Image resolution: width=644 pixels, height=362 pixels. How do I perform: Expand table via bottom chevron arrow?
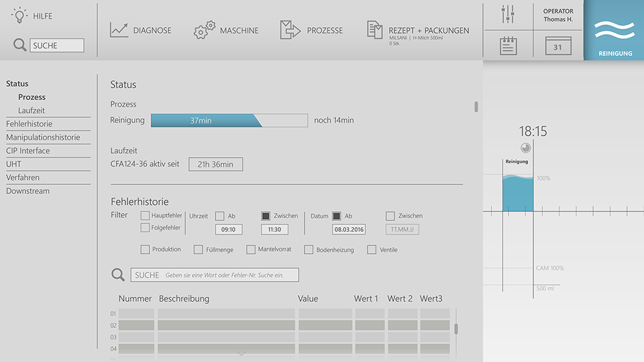pos(241,353)
